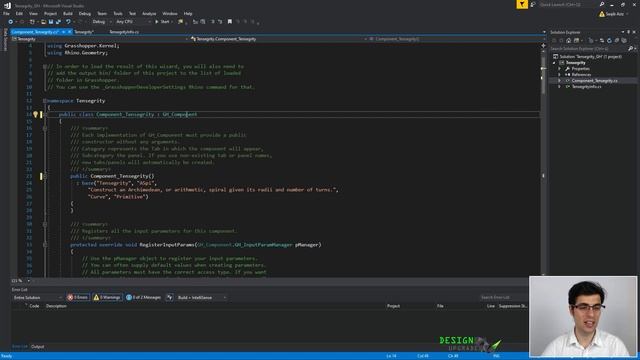Switch to the TensegrityInfo.cs tab
640x360 pixels.
(x=124, y=32)
